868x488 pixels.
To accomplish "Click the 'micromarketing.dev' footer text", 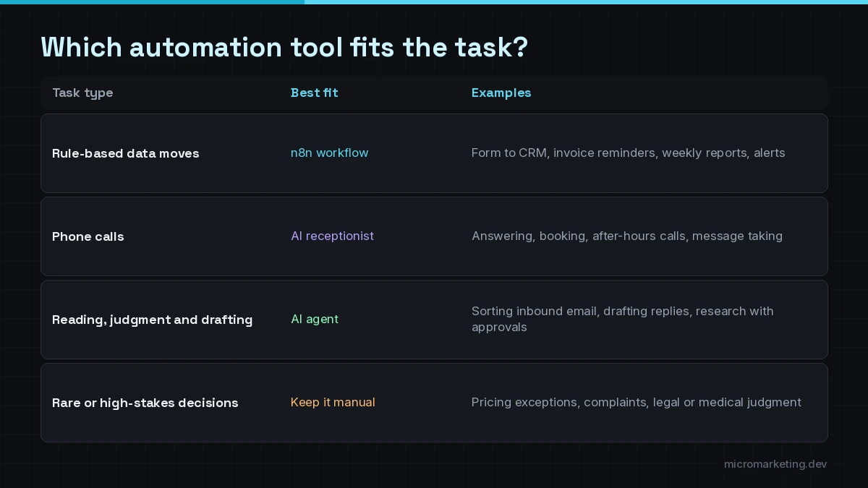I will 775,464.
